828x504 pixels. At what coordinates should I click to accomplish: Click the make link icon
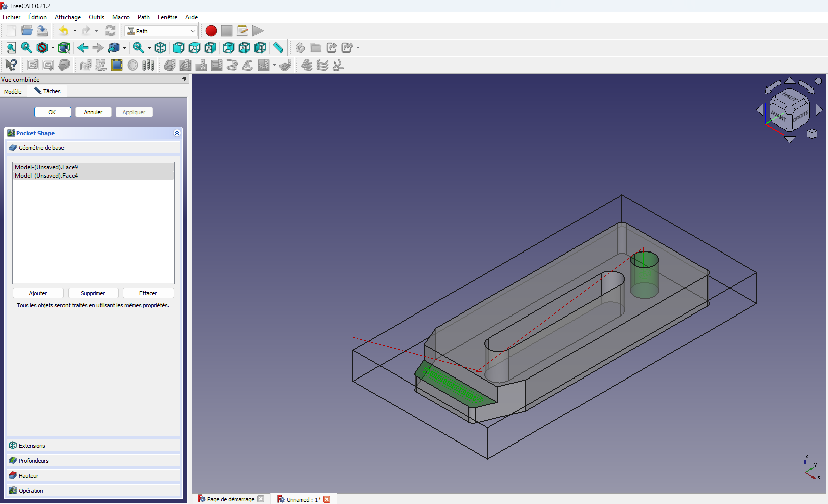[x=332, y=48]
